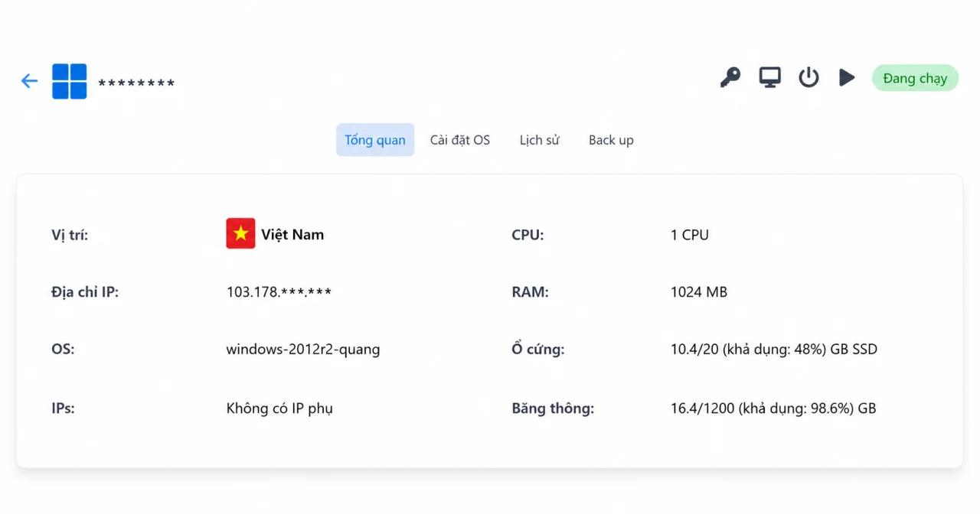
Task: Go back using the left arrow
Action: click(x=29, y=81)
